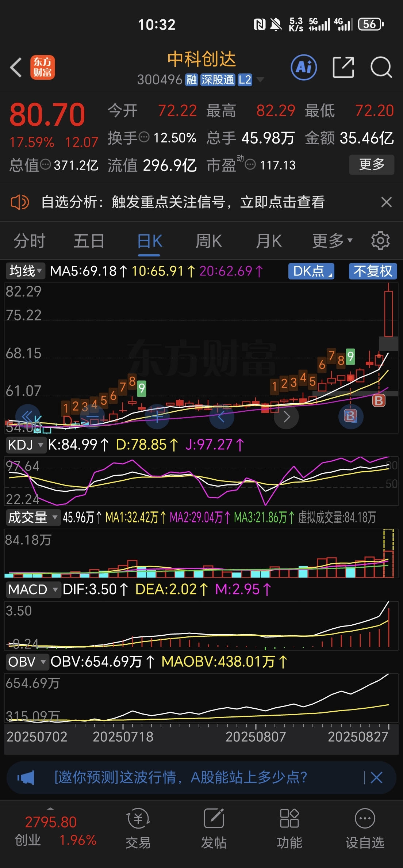Tap the megaphone prediction icon
The image size is (403, 868).
click(x=26, y=778)
